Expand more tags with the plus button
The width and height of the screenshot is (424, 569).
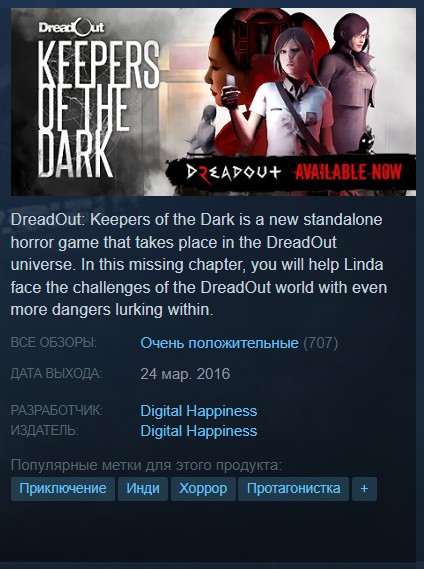pyautogui.click(x=364, y=488)
